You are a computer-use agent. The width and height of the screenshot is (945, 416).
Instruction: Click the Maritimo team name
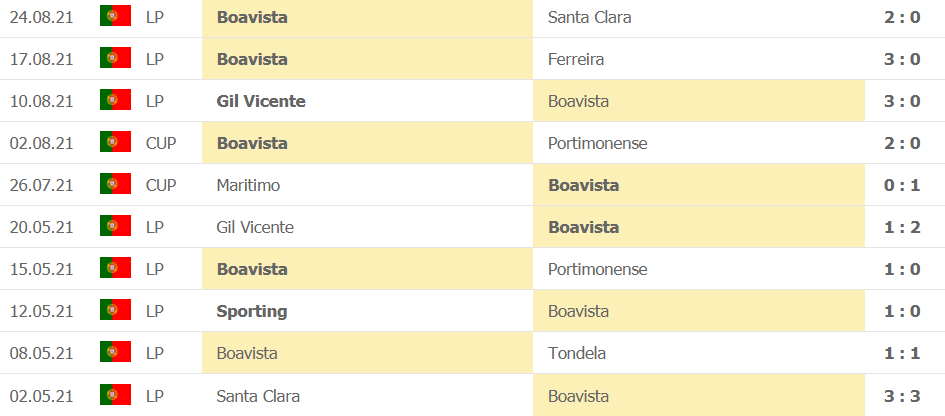(248, 185)
